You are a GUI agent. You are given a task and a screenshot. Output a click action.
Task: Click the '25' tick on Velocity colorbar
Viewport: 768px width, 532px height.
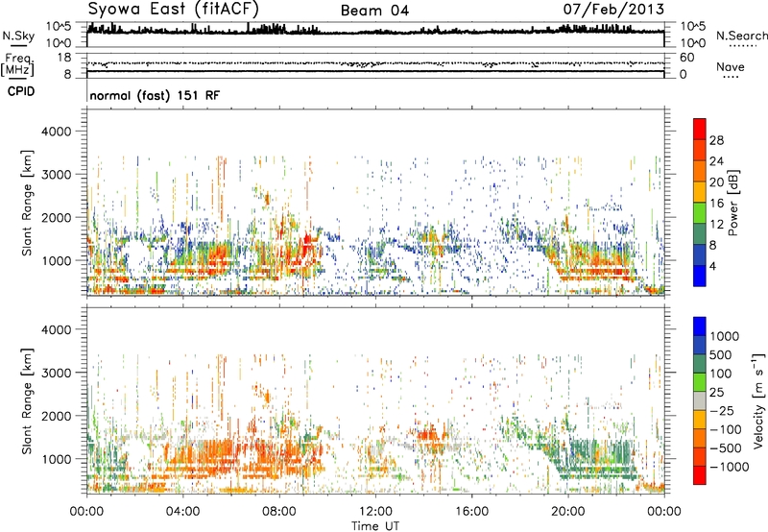(x=717, y=392)
